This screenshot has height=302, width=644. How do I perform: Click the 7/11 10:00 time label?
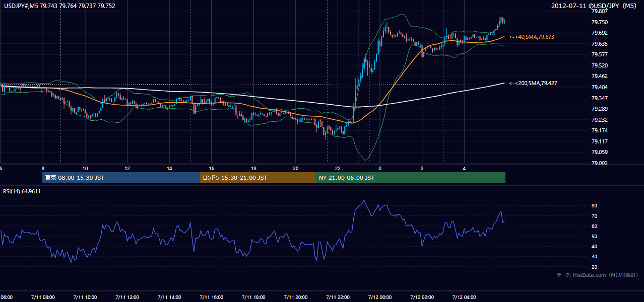click(85, 297)
